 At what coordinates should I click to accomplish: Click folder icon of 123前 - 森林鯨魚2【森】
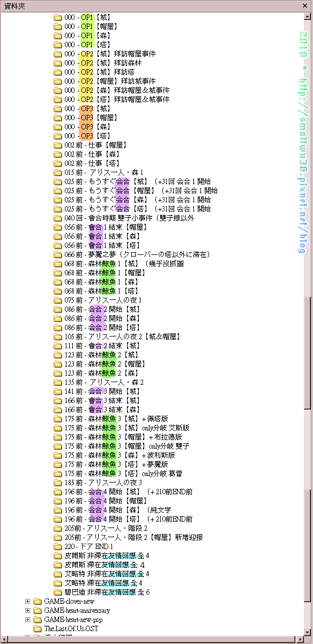click(x=58, y=373)
